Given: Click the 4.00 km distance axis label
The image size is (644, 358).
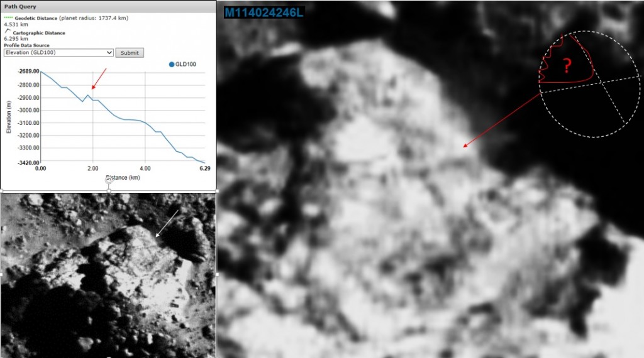Looking at the screenshot, I should point(145,169).
